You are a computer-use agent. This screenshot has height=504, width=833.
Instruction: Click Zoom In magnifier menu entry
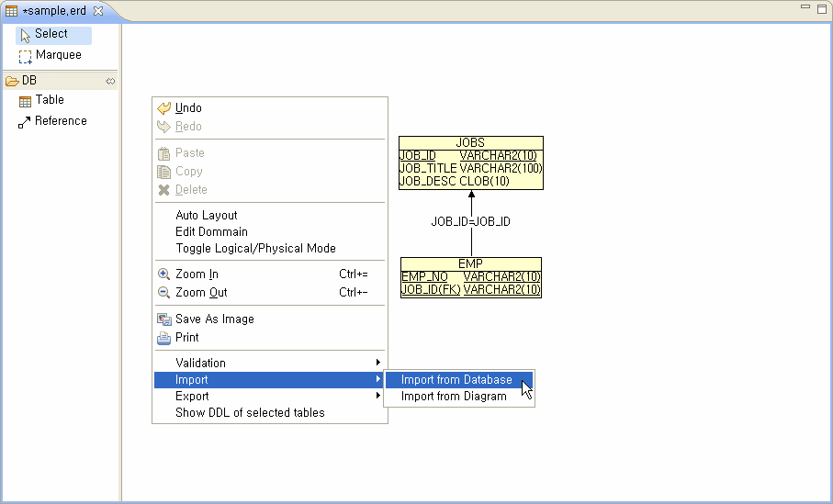(197, 274)
